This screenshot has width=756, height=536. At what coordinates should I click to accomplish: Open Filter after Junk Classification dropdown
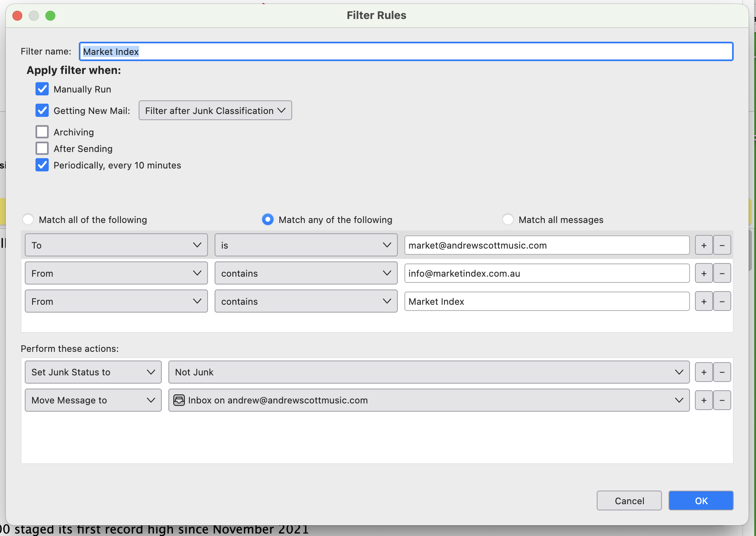coord(215,111)
